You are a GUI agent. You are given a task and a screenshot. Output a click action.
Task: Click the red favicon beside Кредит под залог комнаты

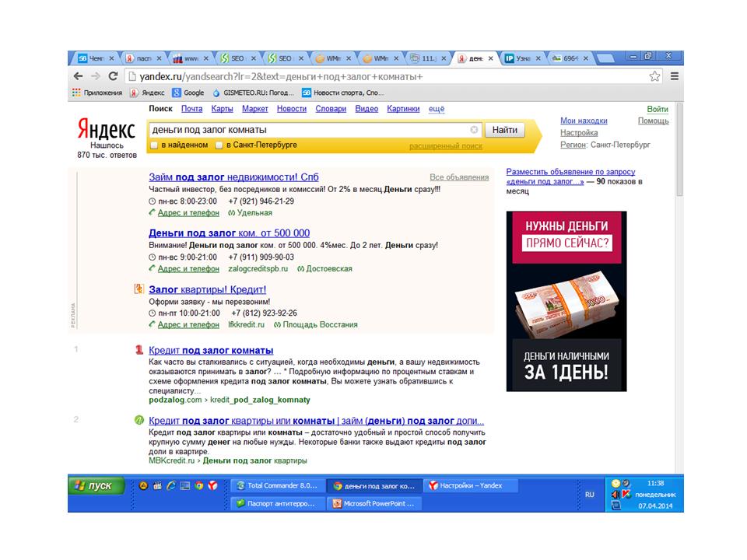coord(139,350)
